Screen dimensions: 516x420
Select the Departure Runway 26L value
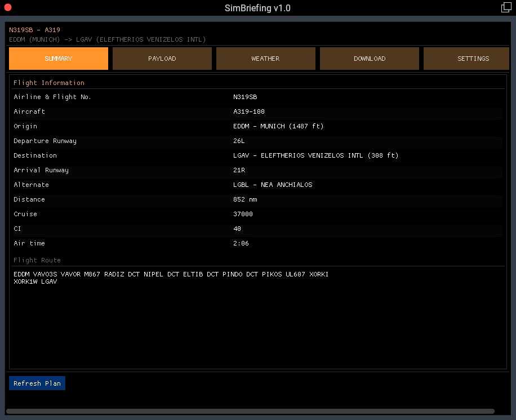coord(239,141)
